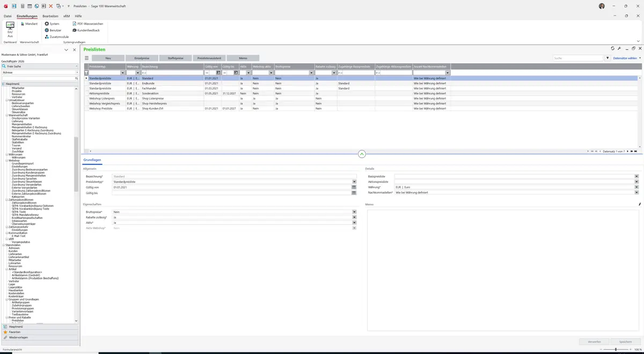Open Benutzer settings in the ribbon

tap(53, 30)
